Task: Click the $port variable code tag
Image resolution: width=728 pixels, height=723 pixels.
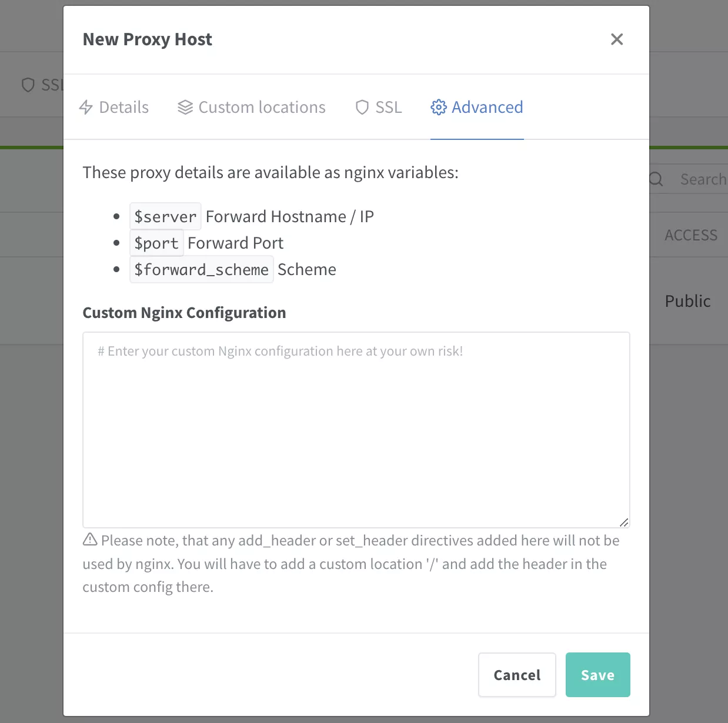Action: click(156, 243)
